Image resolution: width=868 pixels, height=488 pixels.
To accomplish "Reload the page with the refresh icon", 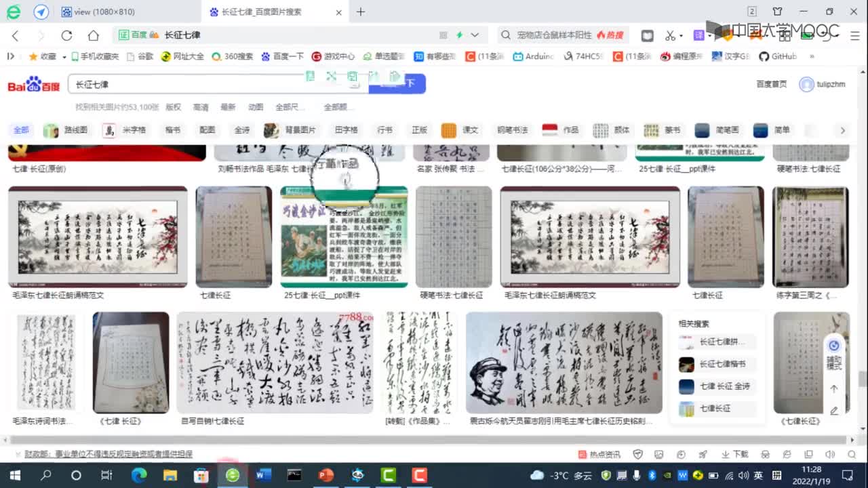I will [x=66, y=35].
